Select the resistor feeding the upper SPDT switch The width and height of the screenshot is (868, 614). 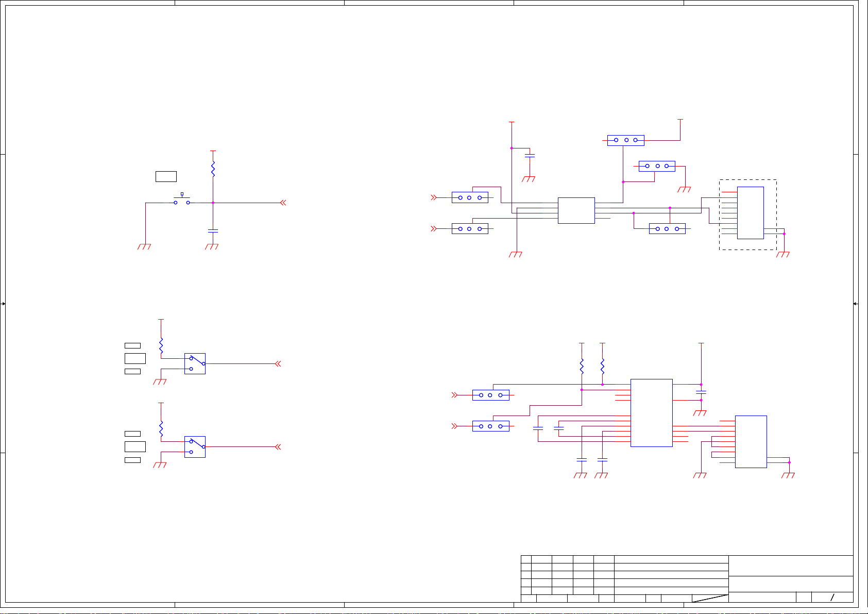click(161, 345)
